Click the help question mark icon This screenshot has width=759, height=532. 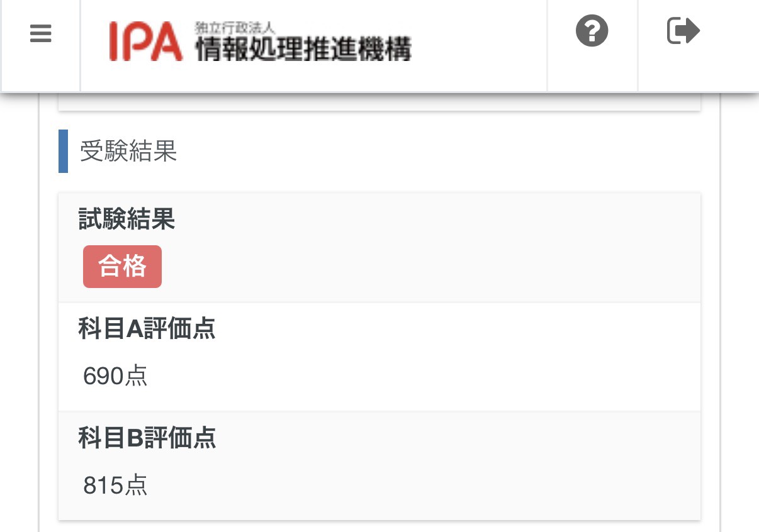point(592,31)
